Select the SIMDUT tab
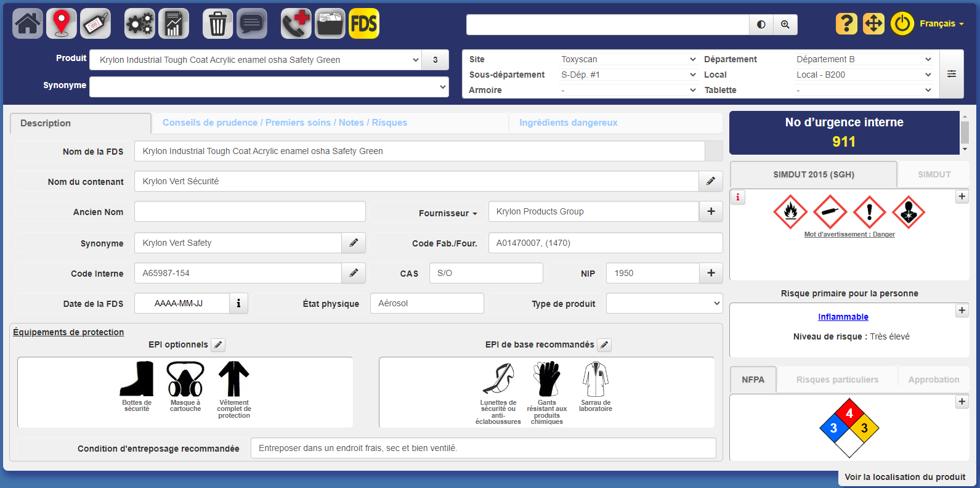Image resolution: width=980 pixels, height=488 pixels. point(934,174)
